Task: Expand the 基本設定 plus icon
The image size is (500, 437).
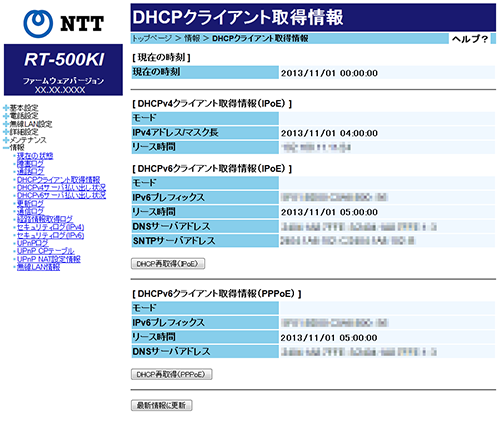Action: click(x=6, y=108)
